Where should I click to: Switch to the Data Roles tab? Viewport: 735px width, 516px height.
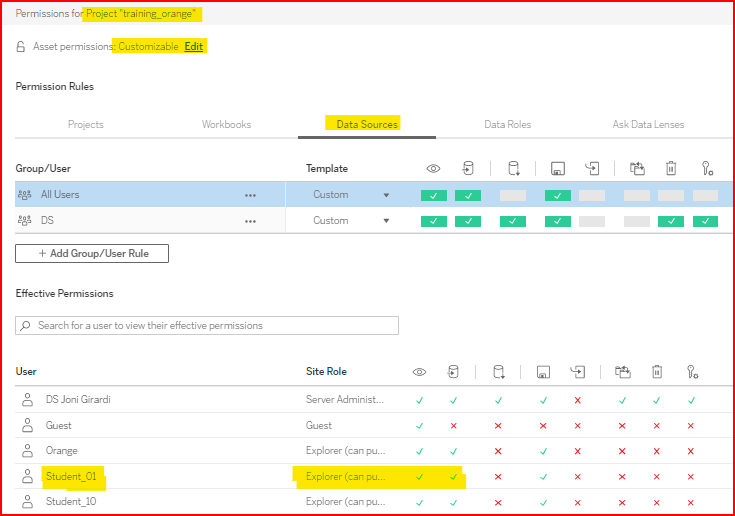pos(507,125)
